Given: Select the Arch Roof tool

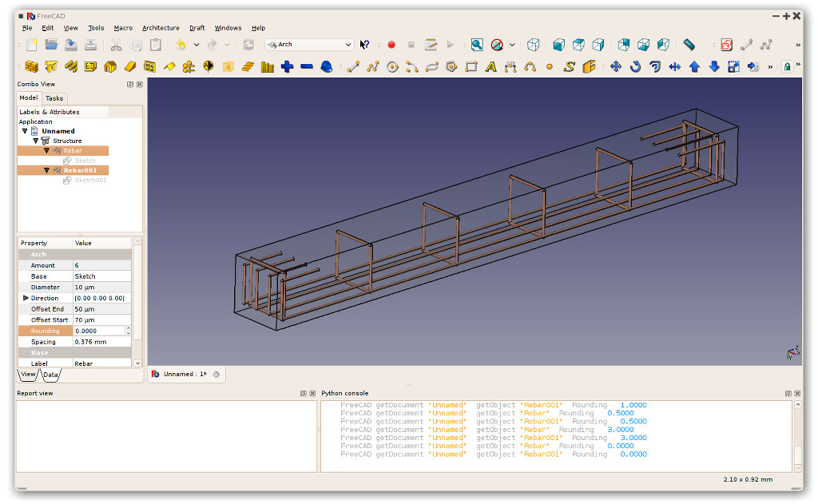Looking at the screenshot, I should point(169,67).
